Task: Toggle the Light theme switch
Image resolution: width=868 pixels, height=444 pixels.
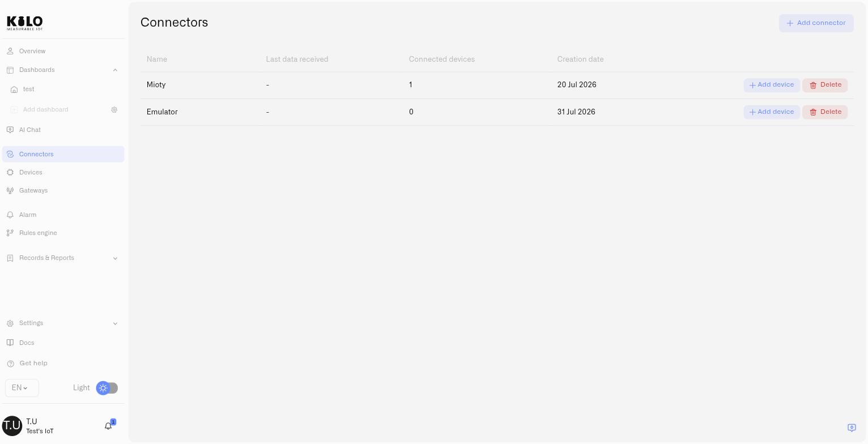Action: 107,388
